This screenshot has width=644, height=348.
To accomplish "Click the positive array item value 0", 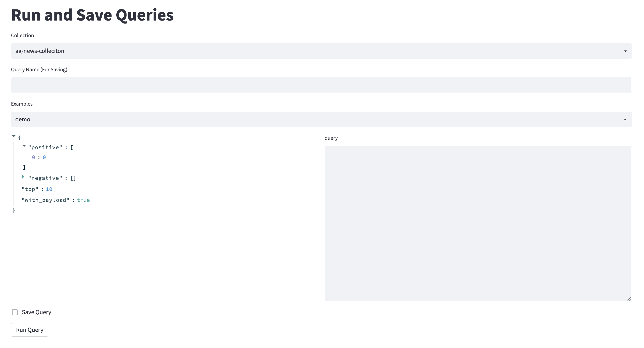I will (x=44, y=157).
